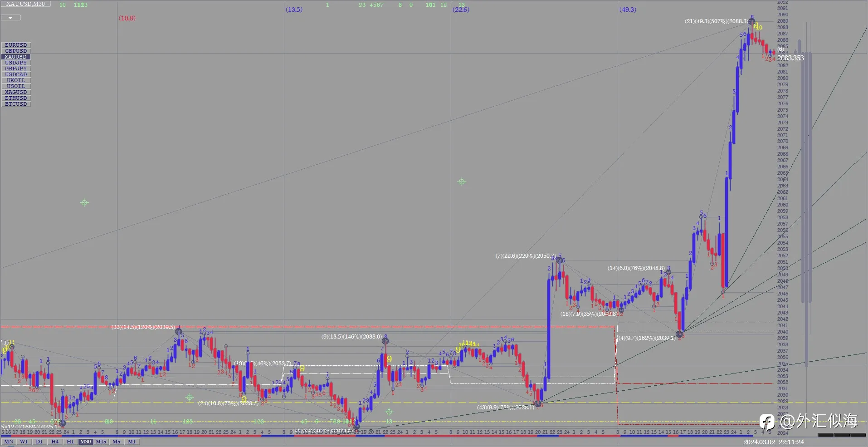Select the highlighted XAUUSD symbol button

pyautogui.click(x=16, y=57)
